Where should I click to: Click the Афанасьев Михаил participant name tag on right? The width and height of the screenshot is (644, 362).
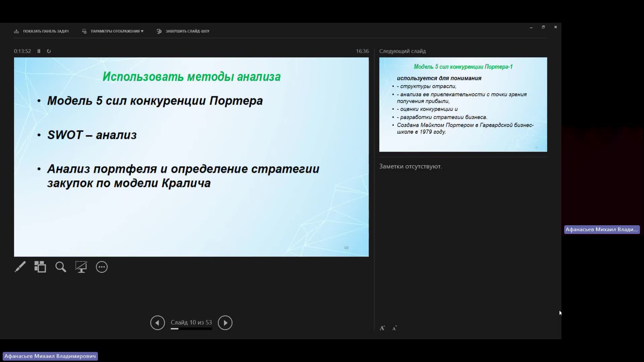602,230
